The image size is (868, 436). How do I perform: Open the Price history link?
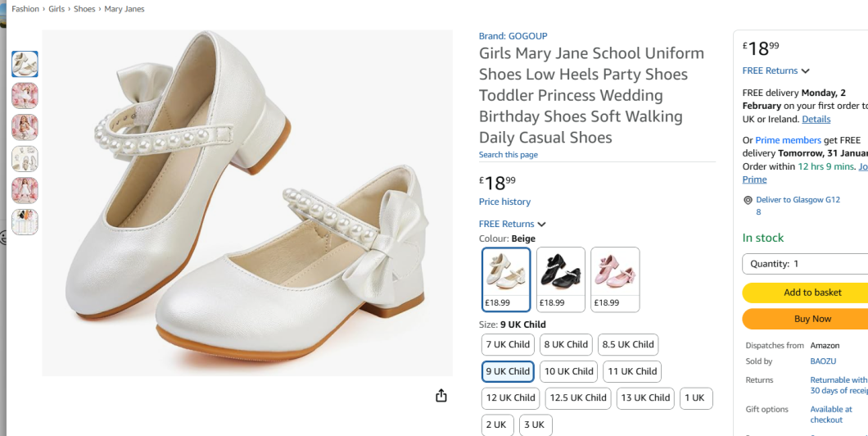tap(504, 202)
